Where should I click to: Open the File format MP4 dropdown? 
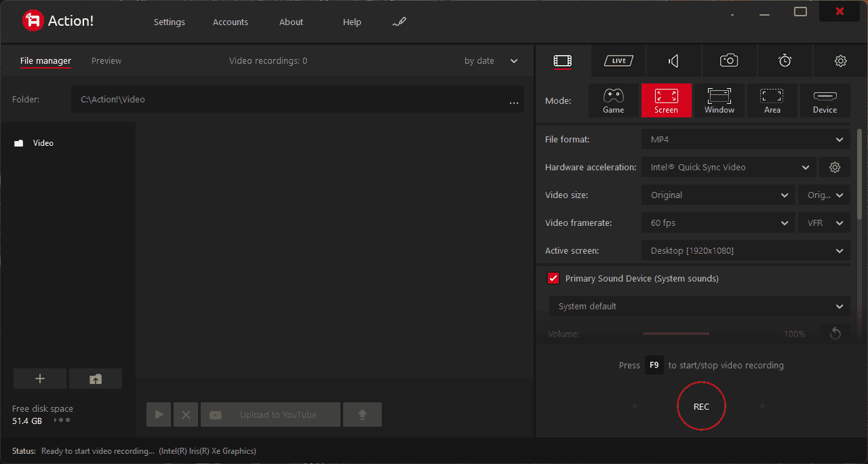pos(746,139)
